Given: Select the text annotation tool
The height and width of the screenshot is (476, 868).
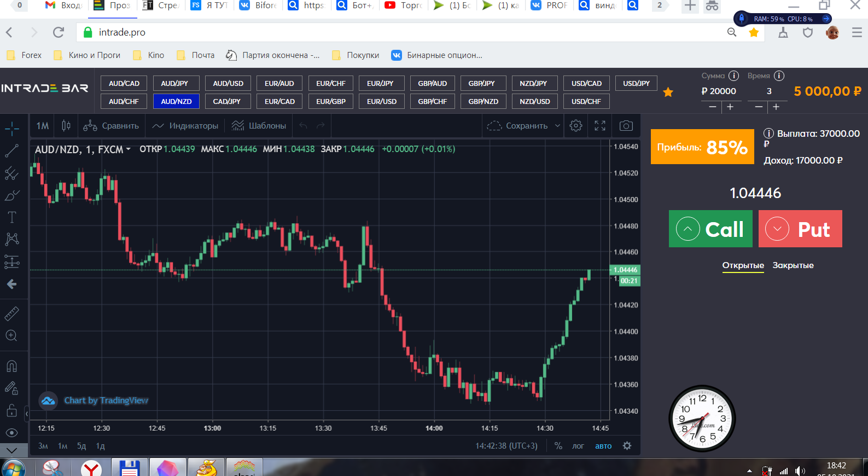Looking at the screenshot, I should tap(12, 217).
